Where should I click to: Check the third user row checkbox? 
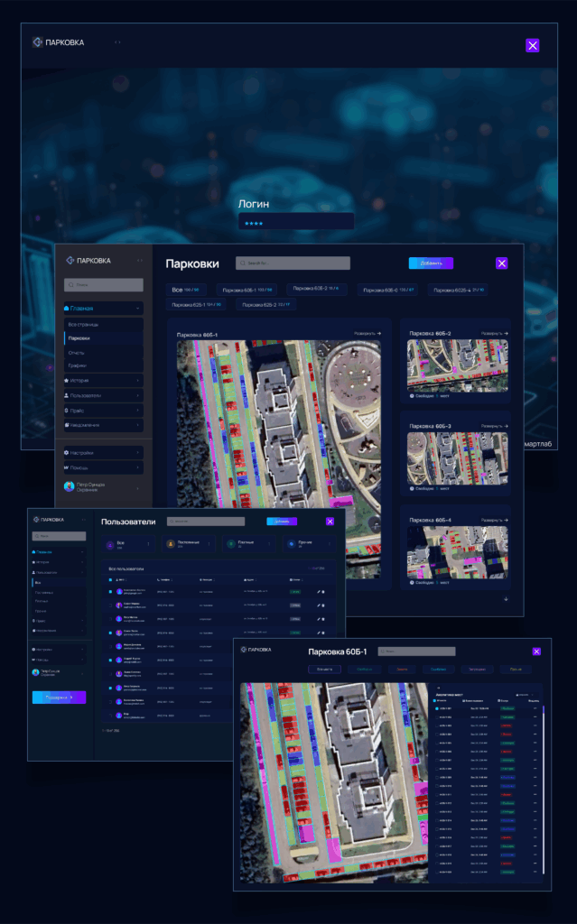[x=110, y=619]
